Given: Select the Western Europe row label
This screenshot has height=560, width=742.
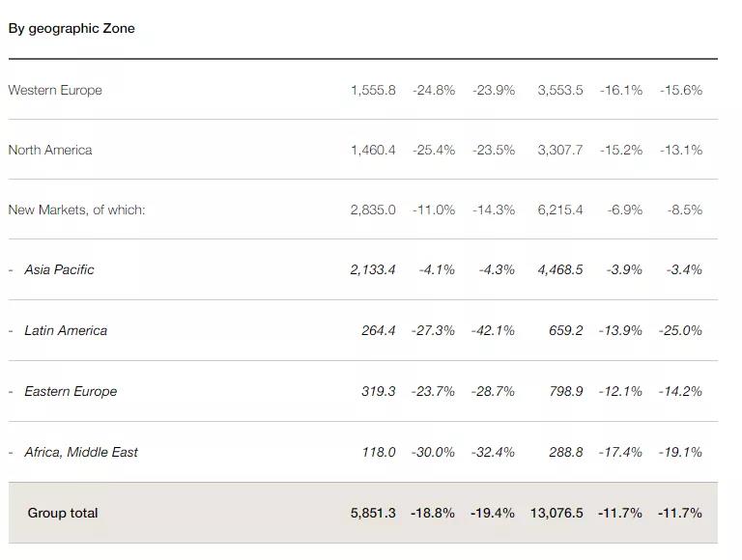Looking at the screenshot, I should 55,90.
